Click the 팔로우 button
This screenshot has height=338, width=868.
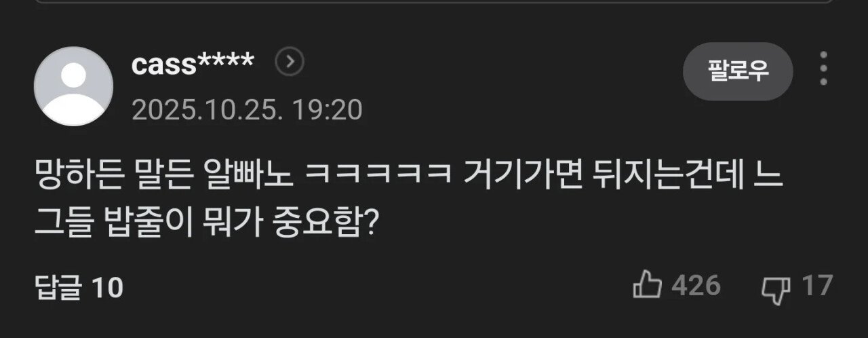[x=738, y=71]
